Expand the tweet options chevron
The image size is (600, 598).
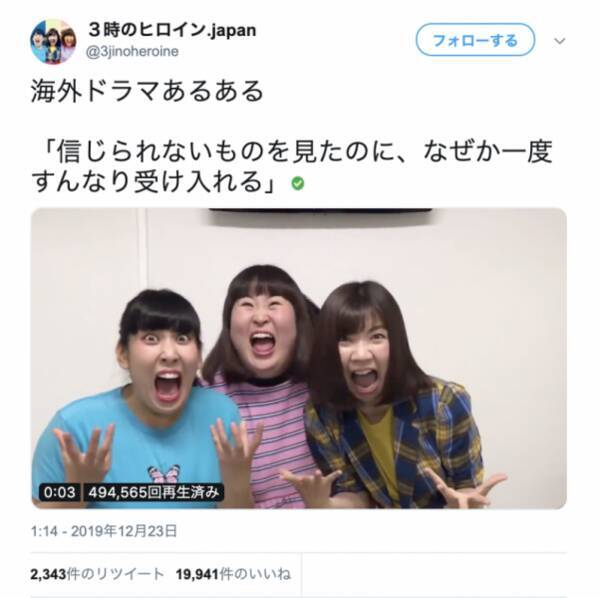click(559, 41)
